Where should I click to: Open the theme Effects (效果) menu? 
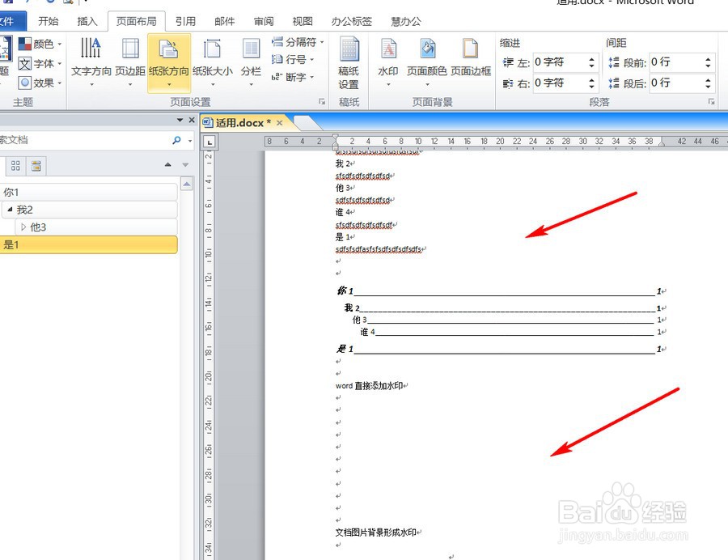(x=40, y=83)
